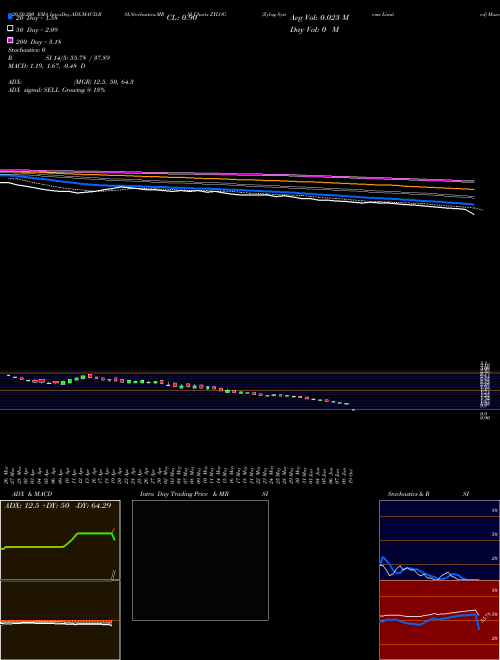Click the orange moving average line
This screenshot has width=500, height=660.
click(237, 180)
